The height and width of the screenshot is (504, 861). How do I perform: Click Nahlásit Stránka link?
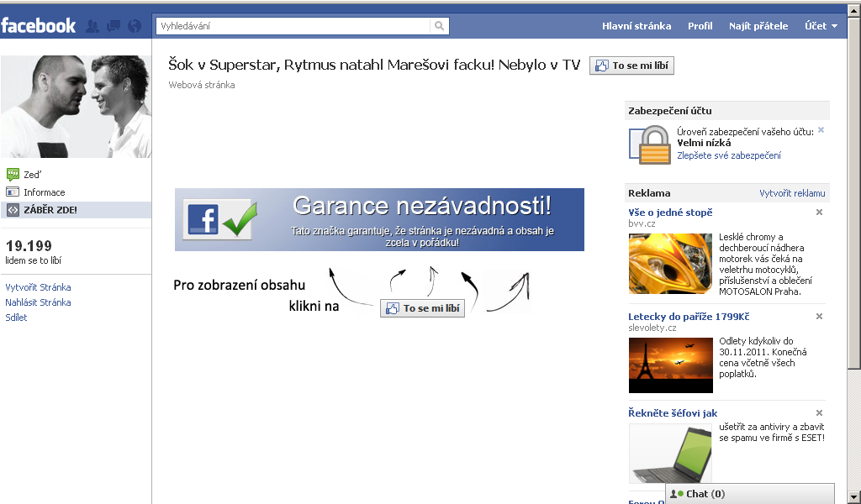tap(38, 302)
